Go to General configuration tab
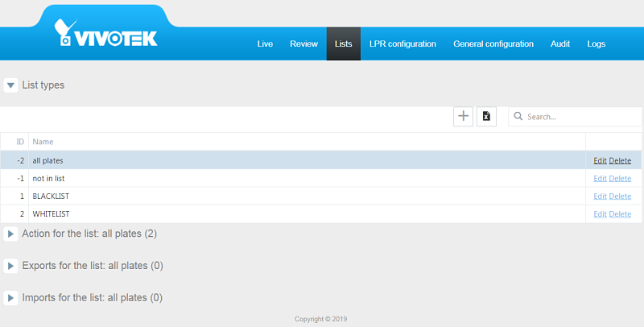The width and height of the screenshot is (644, 327). tap(493, 43)
